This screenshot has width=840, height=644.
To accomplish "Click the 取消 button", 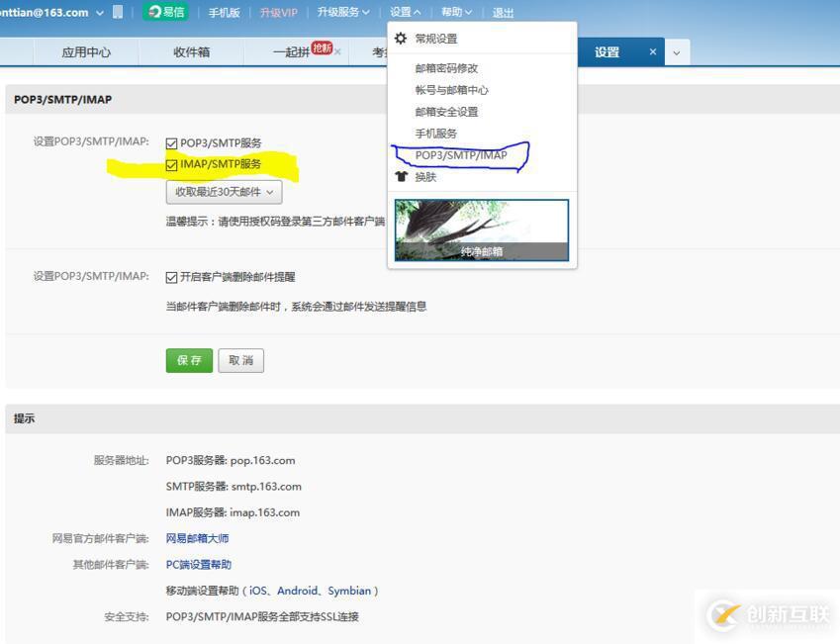I will click(x=240, y=360).
